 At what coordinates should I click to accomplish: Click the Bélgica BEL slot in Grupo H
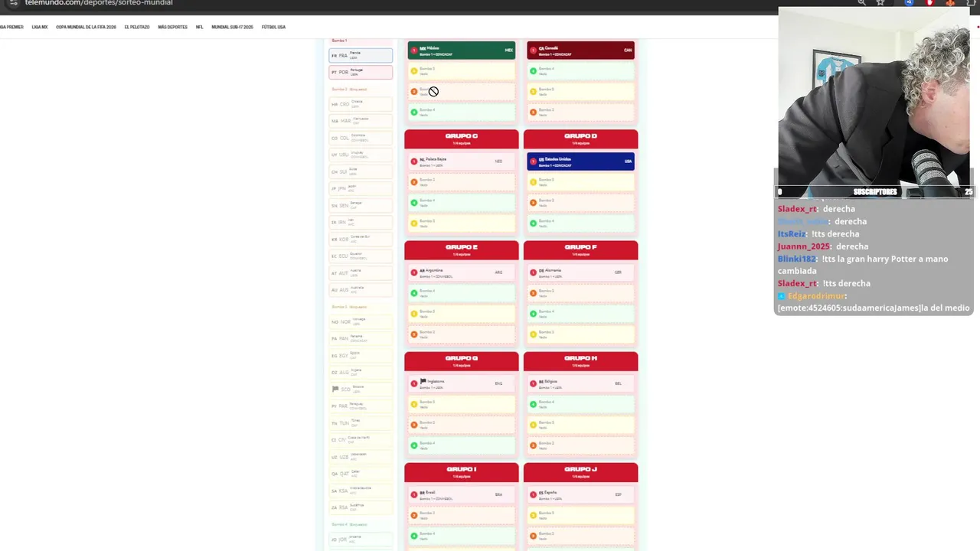coord(580,383)
